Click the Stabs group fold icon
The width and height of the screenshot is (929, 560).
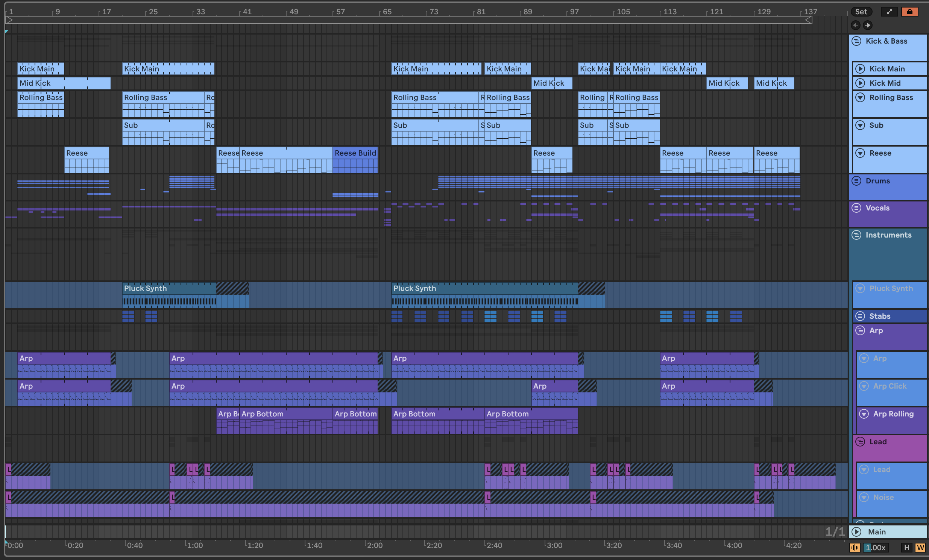tap(860, 316)
